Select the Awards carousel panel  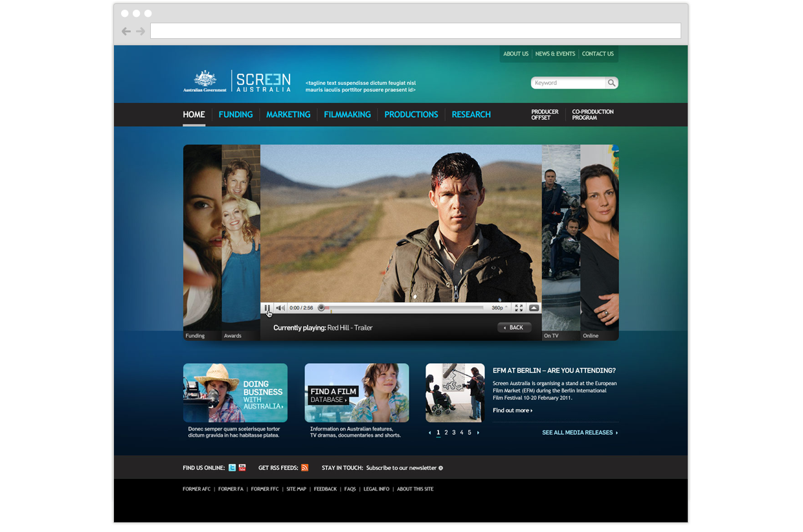point(241,242)
